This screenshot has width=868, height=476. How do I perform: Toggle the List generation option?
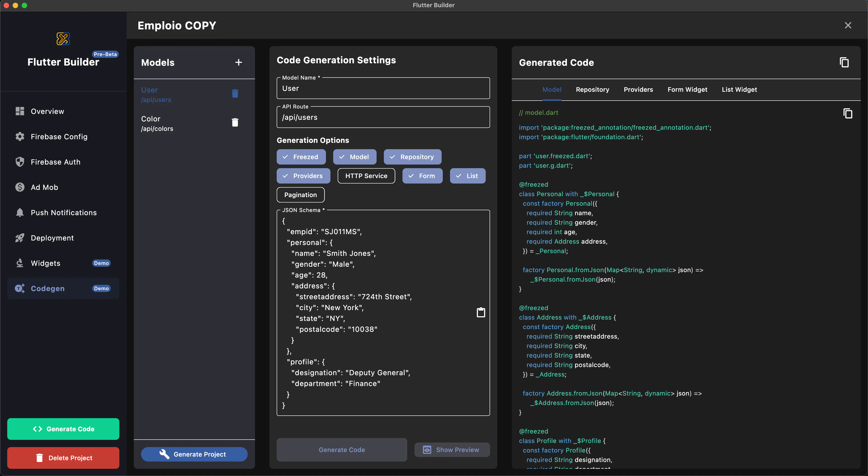tap(468, 176)
